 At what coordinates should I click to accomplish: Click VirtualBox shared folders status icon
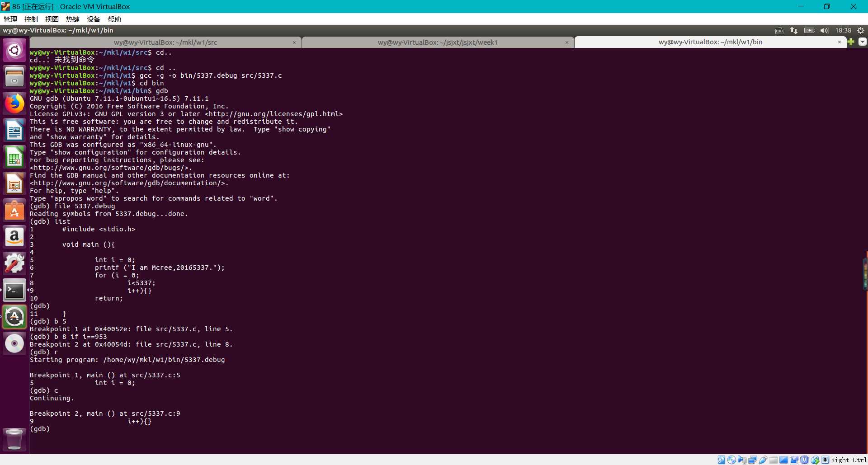coord(773,460)
